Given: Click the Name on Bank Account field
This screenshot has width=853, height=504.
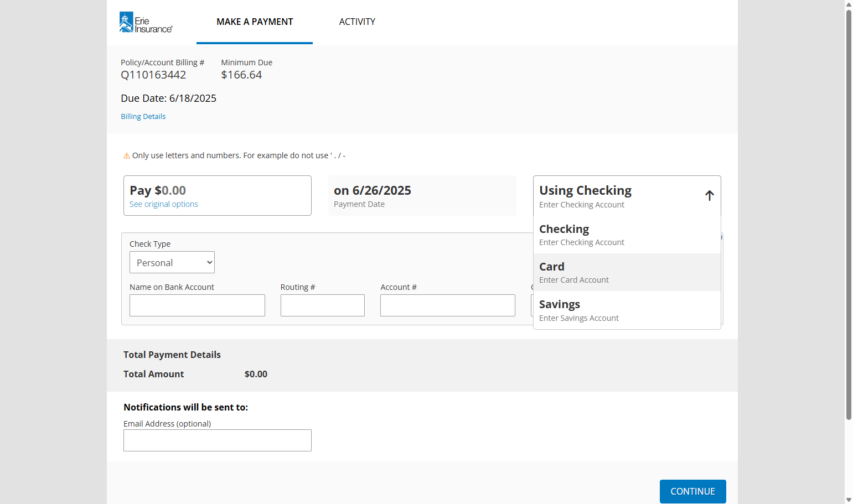Looking at the screenshot, I should click(x=197, y=305).
